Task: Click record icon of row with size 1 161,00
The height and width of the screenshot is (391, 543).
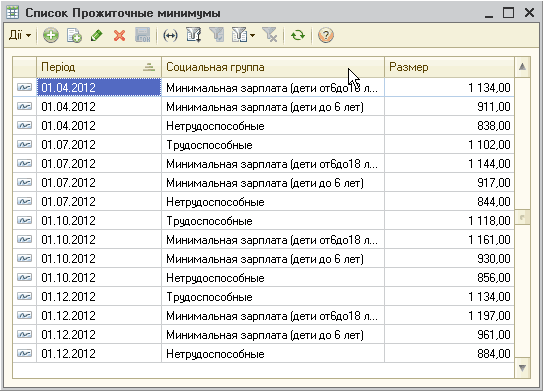Action: coord(24,239)
